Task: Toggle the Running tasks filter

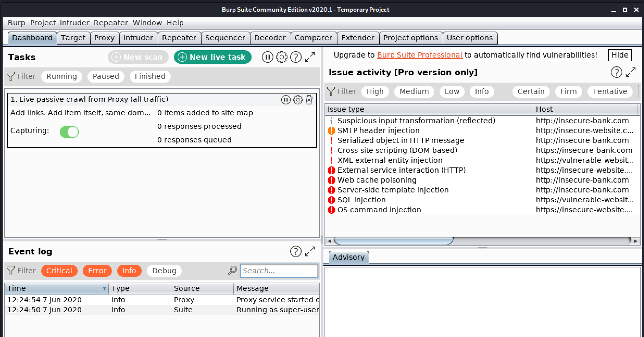Action: pos(61,76)
